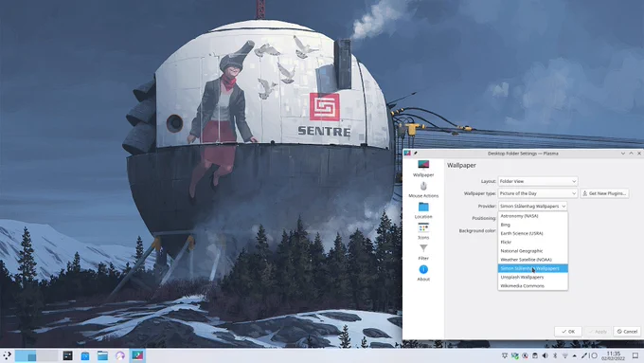
Task: Open the clipboard tray icon
Action: point(535,355)
